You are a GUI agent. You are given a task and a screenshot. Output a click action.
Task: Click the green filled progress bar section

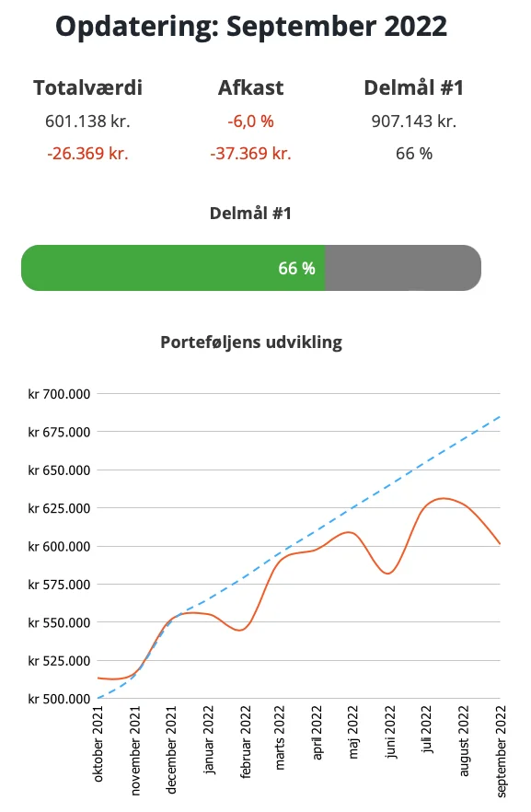tap(173, 268)
